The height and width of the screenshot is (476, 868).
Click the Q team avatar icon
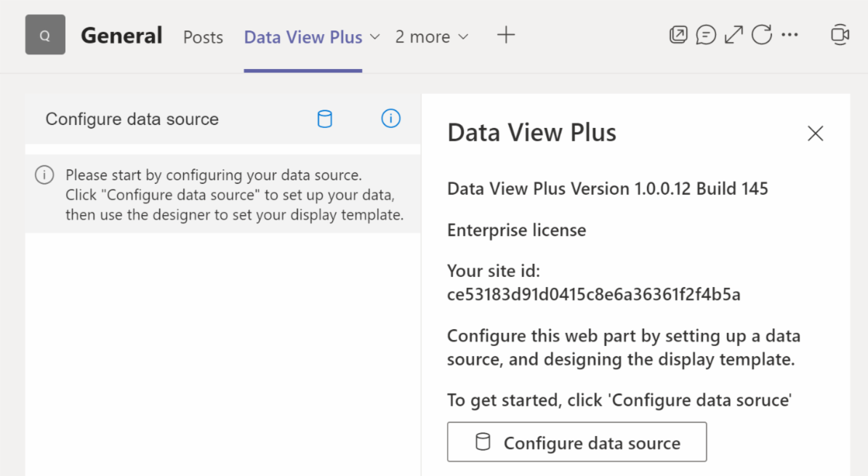tap(45, 35)
